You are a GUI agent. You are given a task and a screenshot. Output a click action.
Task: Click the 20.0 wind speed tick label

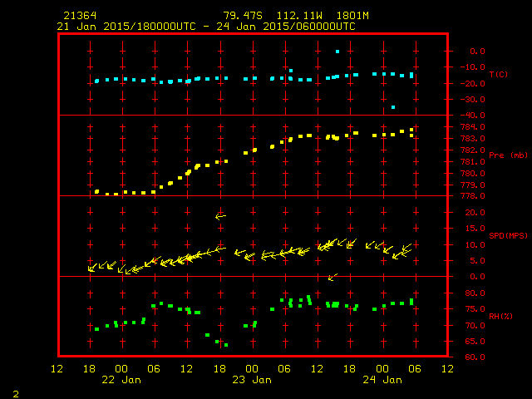click(x=475, y=213)
